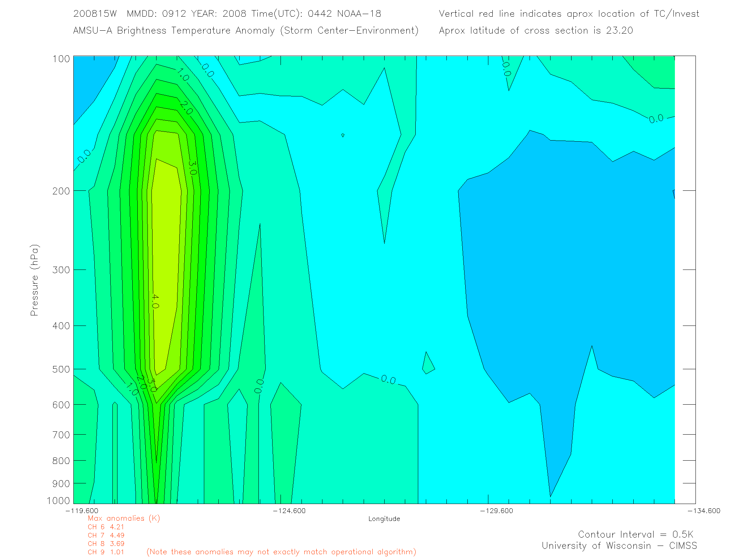Viewport: 732px width, 560px height.
Task: Click the Max anomalies (K) heading
Action: click(x=124, y=518)
